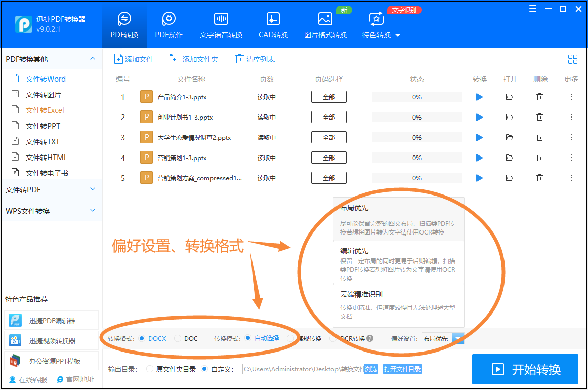This screenshot has width=588, height=390.
Task: Open folder for 创业计划书1-3.pptx
Action: pos(509,118)
